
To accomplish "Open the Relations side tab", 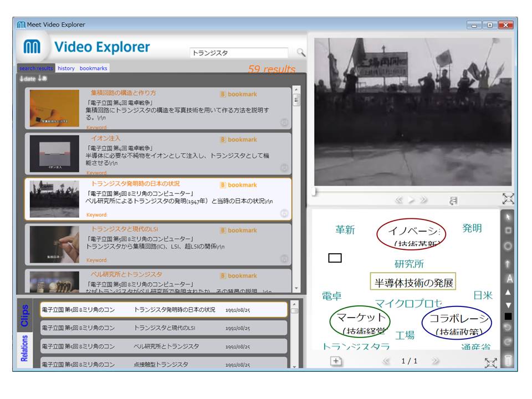I will [24, 348].
